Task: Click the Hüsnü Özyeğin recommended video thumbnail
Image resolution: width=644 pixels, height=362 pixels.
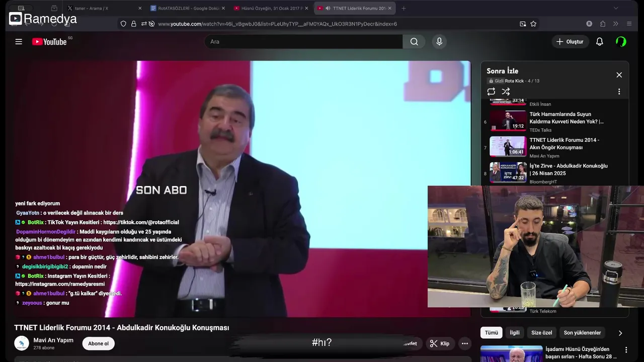Action: [x=511, y=353]
